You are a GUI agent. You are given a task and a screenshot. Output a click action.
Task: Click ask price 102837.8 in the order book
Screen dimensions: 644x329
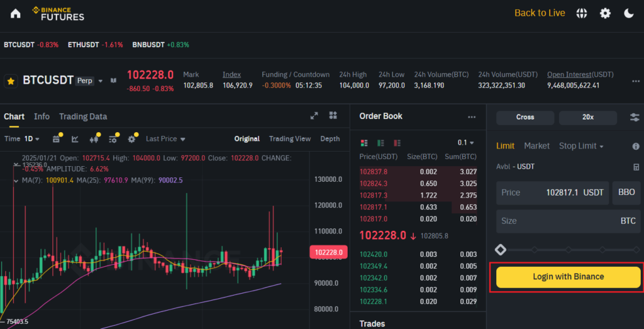click(x=374, y=172)
